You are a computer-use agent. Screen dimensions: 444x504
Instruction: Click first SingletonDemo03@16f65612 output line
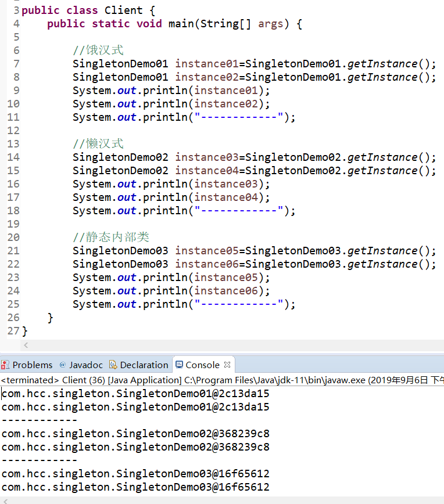coord(135,474)
